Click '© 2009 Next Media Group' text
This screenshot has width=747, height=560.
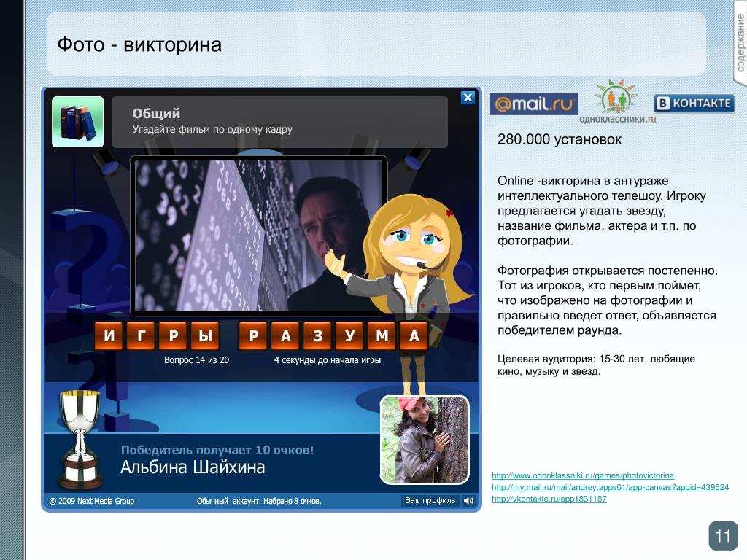(91, 501)
